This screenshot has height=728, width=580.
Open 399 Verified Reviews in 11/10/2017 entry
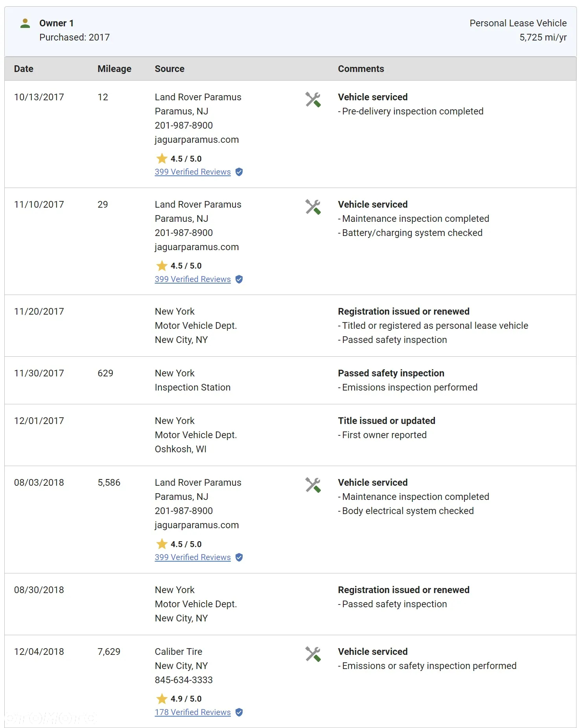point(193,279)
